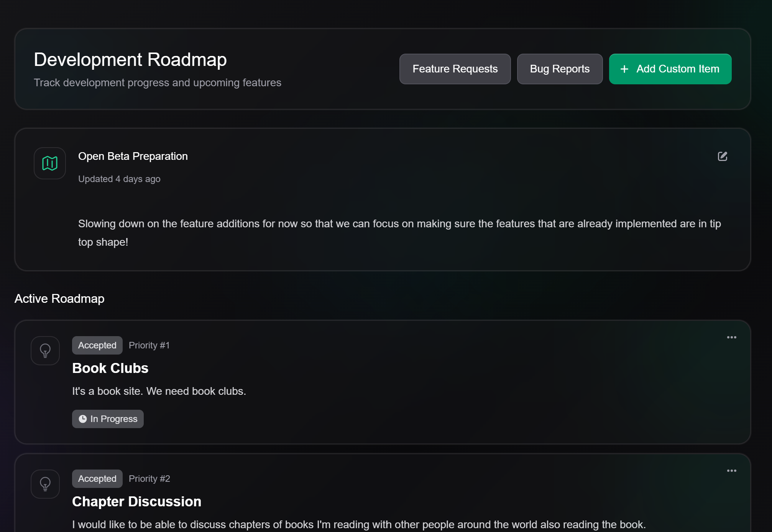The height and width of the screenshot is (532, 772).
Task: Open the three-dot menu for Book Clubs
Action: coord(731,337)
